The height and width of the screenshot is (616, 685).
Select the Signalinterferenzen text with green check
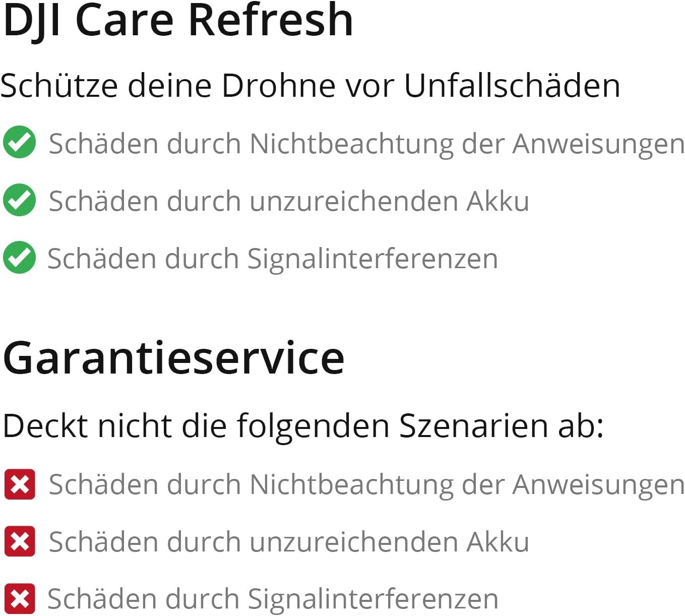click(272, 259)
